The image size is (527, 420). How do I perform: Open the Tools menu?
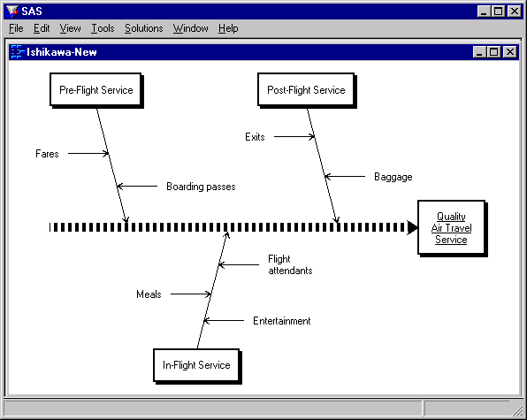pyautogui.click(x=103, y=28)
